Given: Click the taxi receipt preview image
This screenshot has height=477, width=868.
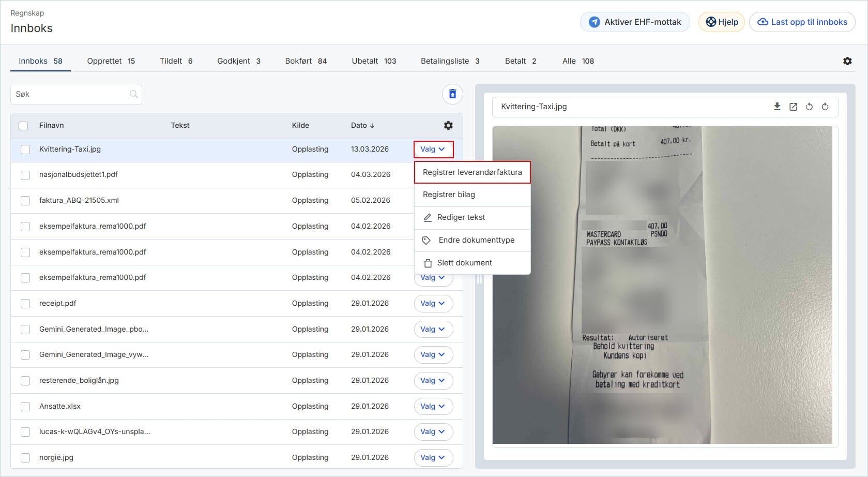Looking at the screenshot, I should click(x=662, y=285).
